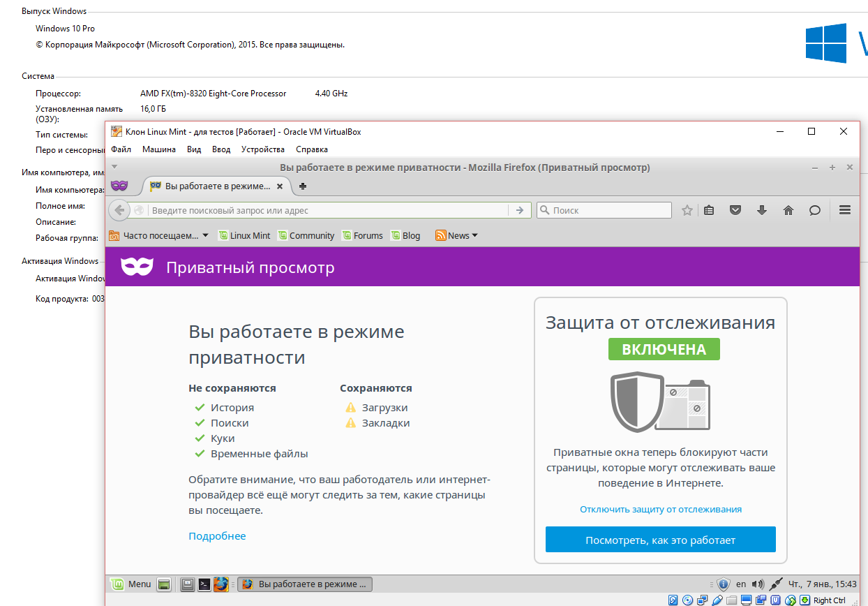868x606 pixels.
Task: Click the show desktop panel icon
Action: [x=164, y=584]
